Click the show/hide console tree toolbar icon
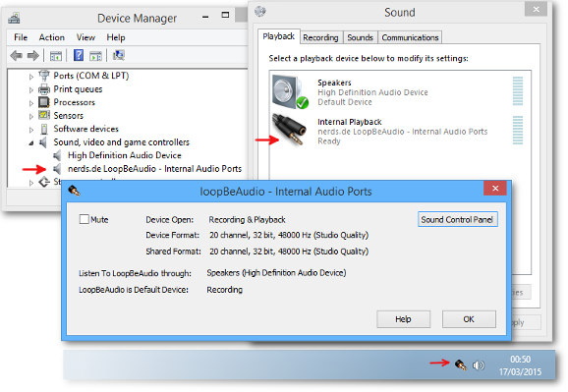The height and width of the screenshot is (392, 568). [x=56, y=56]
